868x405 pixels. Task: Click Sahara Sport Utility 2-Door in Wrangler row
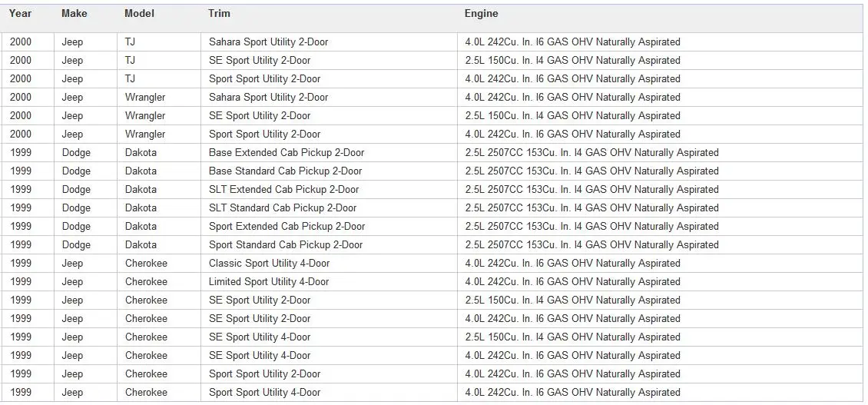pos(268,98)
